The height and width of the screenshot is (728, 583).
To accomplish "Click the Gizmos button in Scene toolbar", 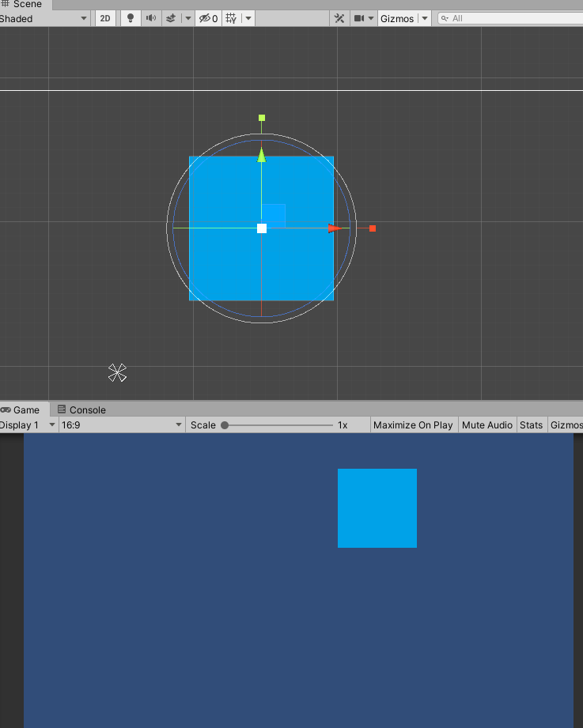I will [396, 18].
